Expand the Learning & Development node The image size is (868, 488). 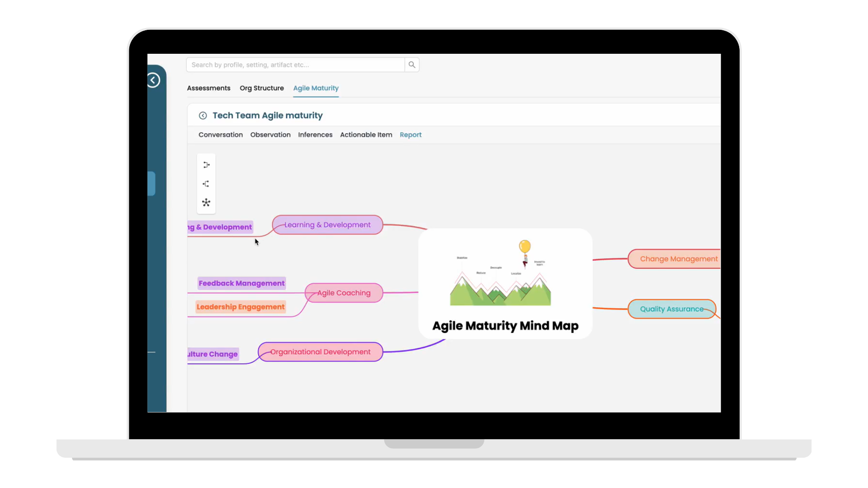pos(327,225)
